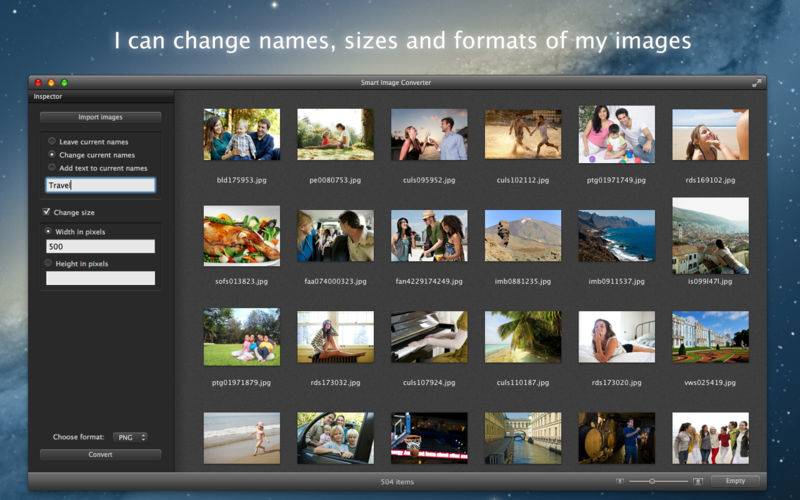Click the small thumbnail size icon
This screenshot has width=800, height=500.
[x=619, y=481]
